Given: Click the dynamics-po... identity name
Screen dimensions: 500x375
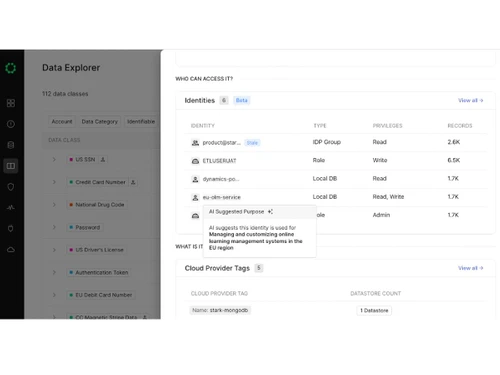Looking at the screenshot, I should [221, 179].
